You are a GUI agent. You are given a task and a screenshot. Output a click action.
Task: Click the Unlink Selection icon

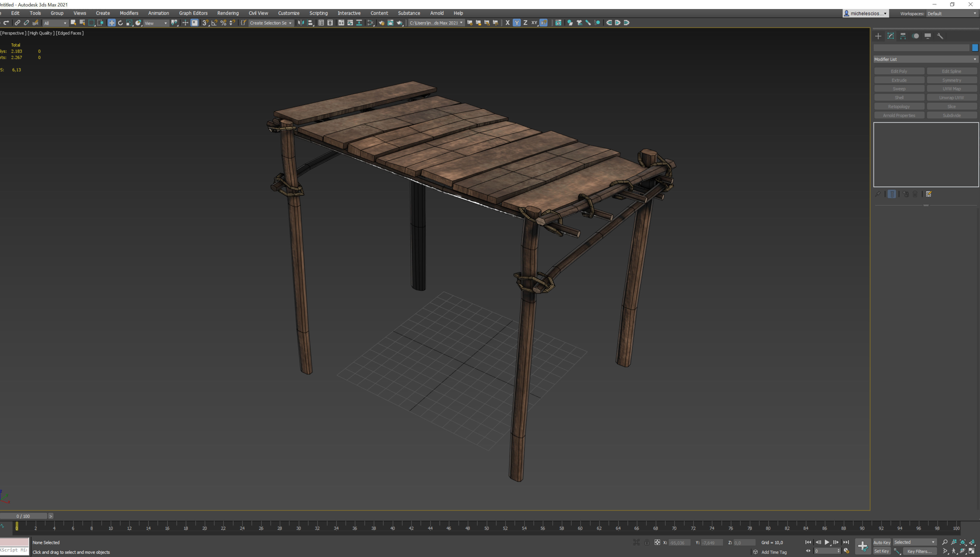tap(26, 23)
